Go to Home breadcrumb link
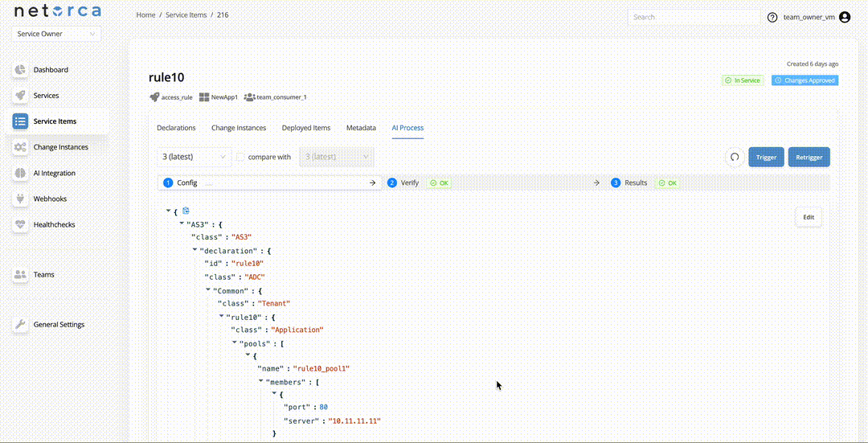 [146, 15]
